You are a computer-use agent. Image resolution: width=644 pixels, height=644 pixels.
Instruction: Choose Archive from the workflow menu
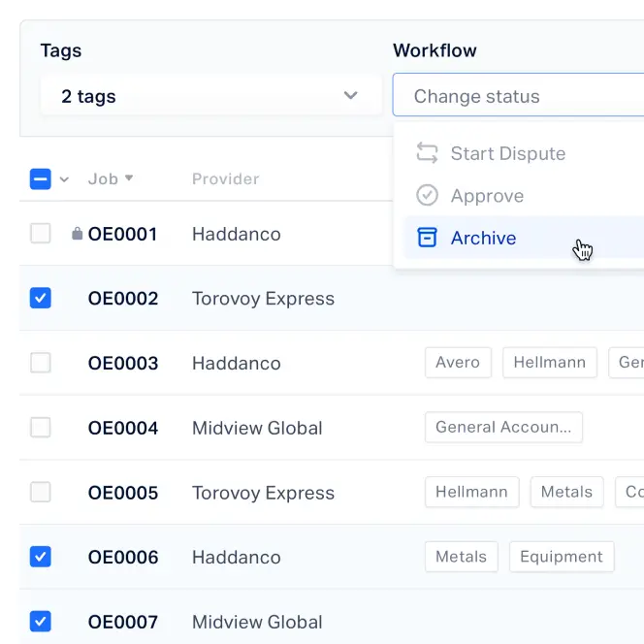click(524, 238)
